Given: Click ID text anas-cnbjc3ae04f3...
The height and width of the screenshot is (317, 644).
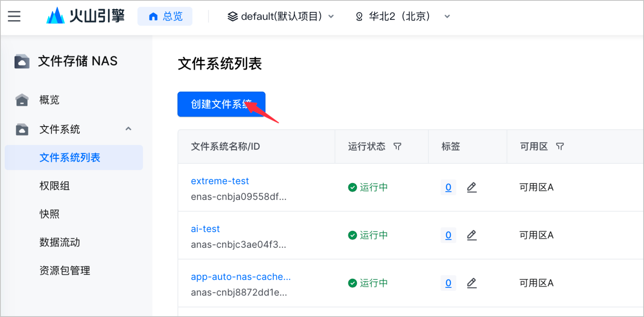Looking at the screenshot, I should (x=238, y=245).
